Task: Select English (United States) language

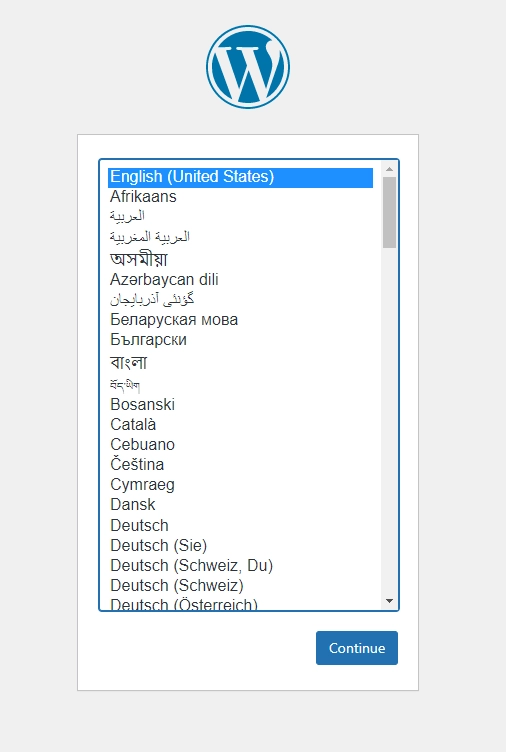Action: click(240, 176)
